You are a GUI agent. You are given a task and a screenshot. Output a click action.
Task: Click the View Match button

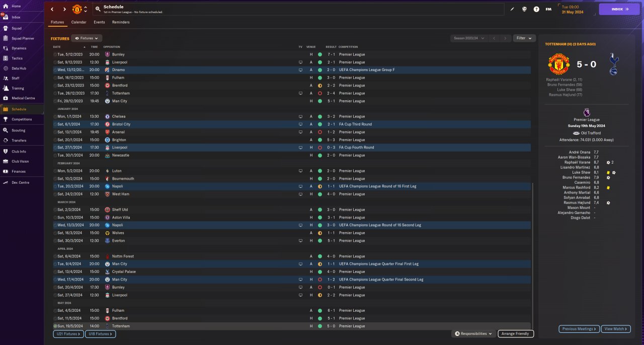point(615,329)
